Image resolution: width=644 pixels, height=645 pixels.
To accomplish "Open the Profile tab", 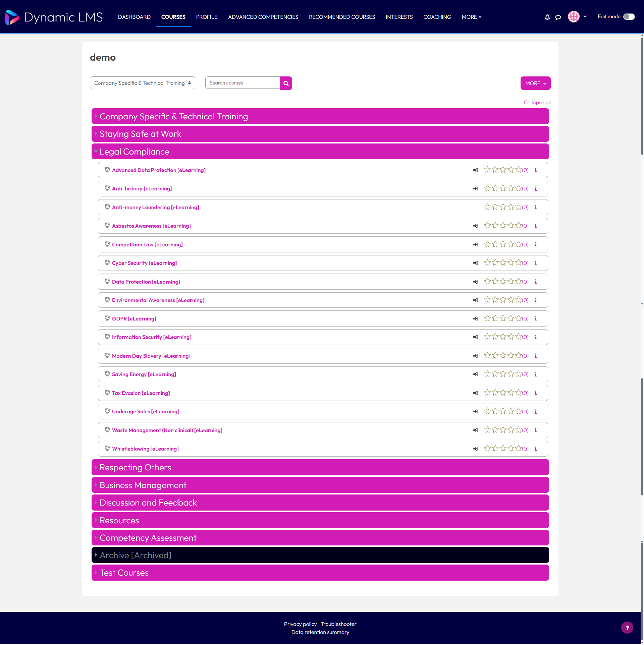I will point(207,17).
